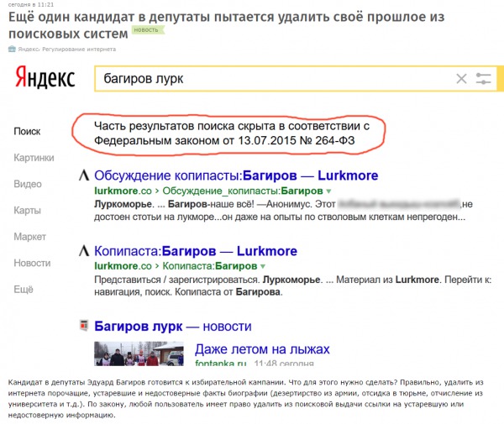Click article paragraph starting Кандидат в депутаты Эдуард

tap(245, 398)
